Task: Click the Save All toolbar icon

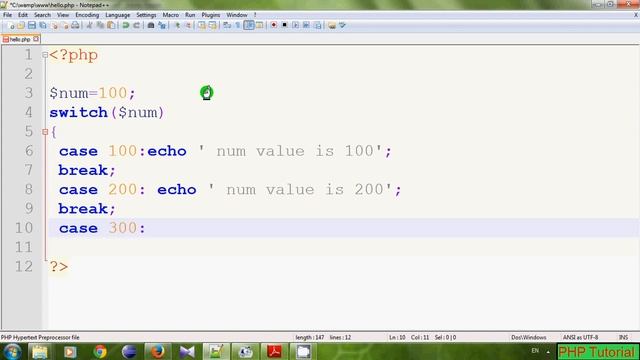Action: [x=42, y=25]
